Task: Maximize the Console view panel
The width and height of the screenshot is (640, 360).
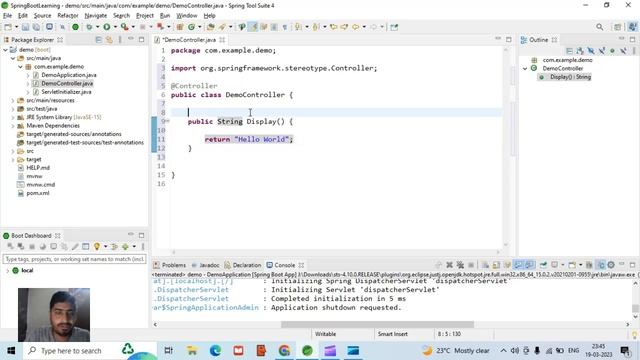Action: click(632, 265)
